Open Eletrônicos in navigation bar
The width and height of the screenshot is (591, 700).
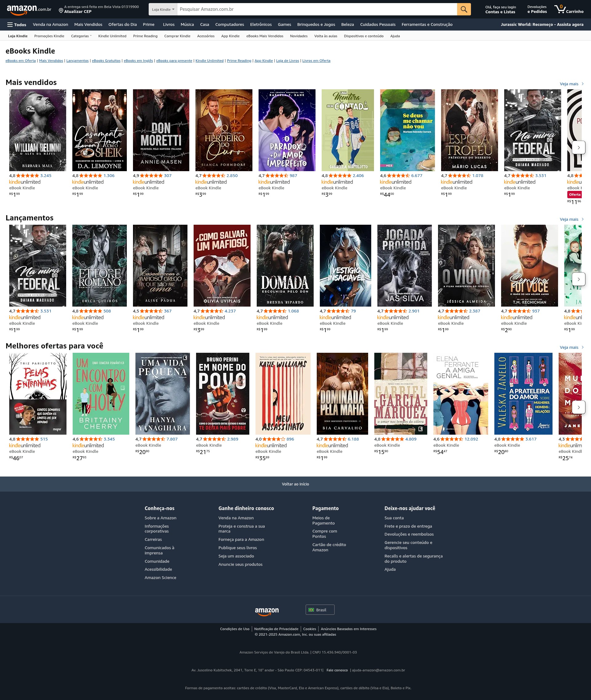click(261, 24)
